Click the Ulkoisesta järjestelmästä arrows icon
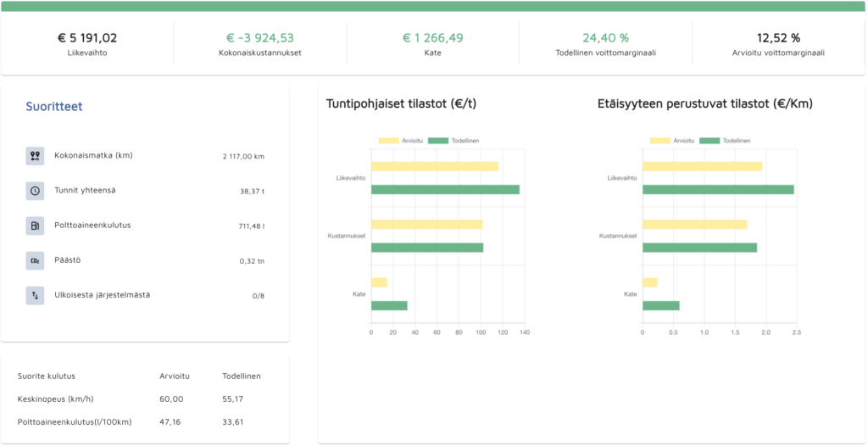 (35, 295)
